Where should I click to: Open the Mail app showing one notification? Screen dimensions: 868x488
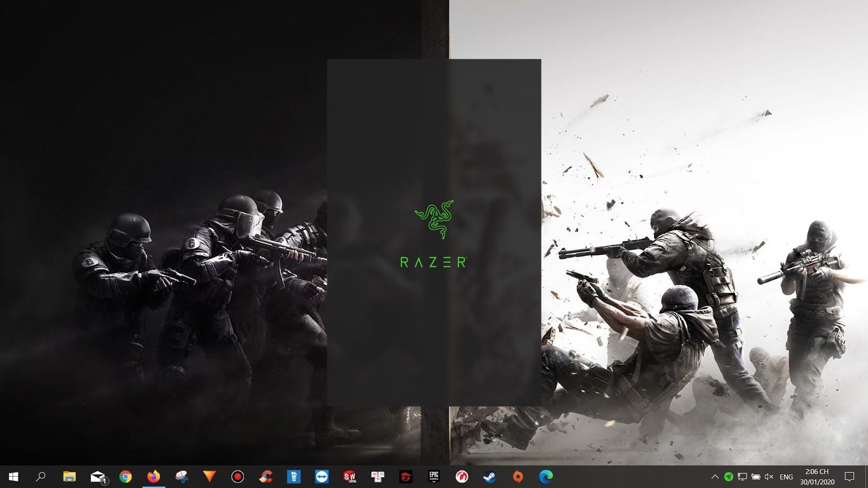coord(98,478)
